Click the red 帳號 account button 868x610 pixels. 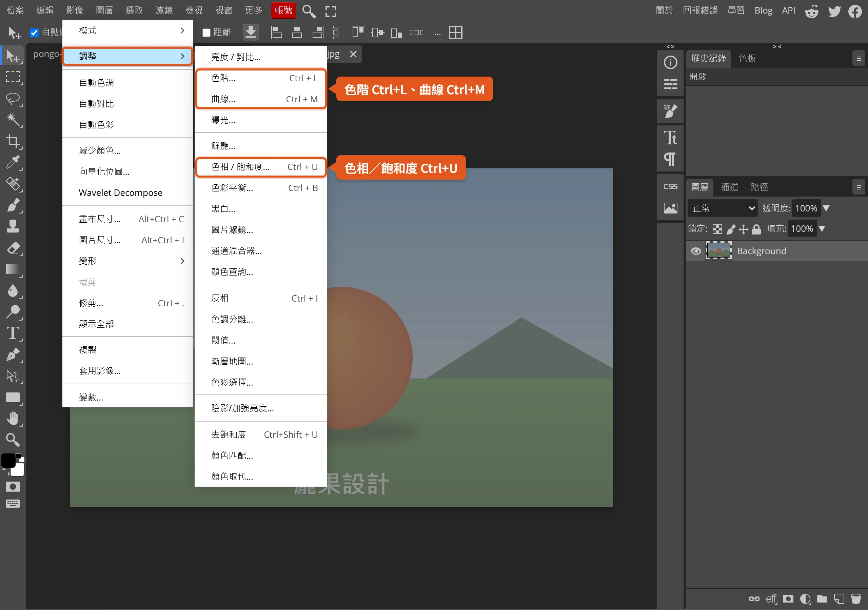pyautogui.click(x=283, y=10)
